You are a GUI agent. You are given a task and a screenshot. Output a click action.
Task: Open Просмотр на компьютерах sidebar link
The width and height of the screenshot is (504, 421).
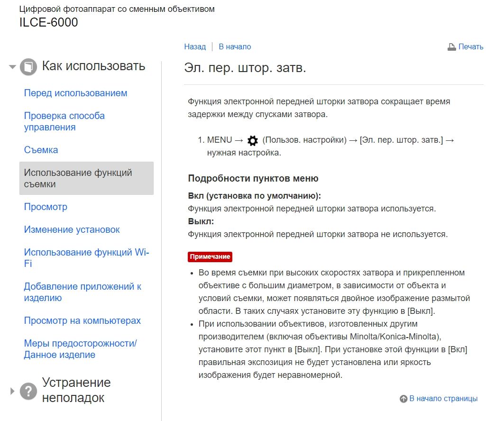[x=82, y=320]
